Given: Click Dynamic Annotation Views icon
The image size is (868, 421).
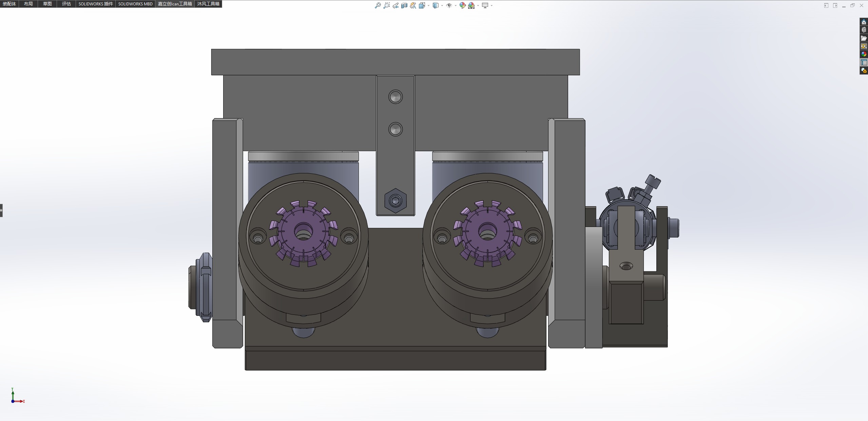Looking at the screenshot, I should click(x=413, y=5).
